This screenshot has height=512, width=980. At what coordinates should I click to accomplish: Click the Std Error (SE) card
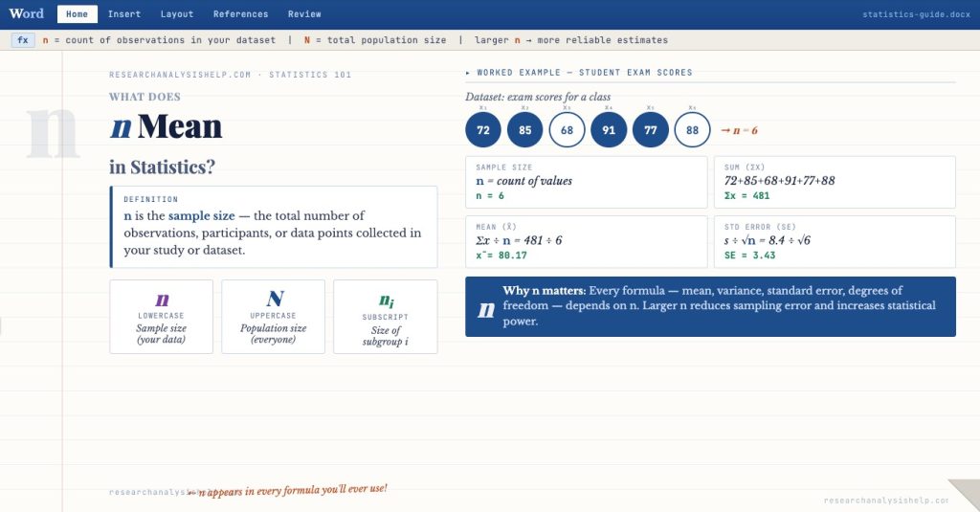tap(835, 241)
